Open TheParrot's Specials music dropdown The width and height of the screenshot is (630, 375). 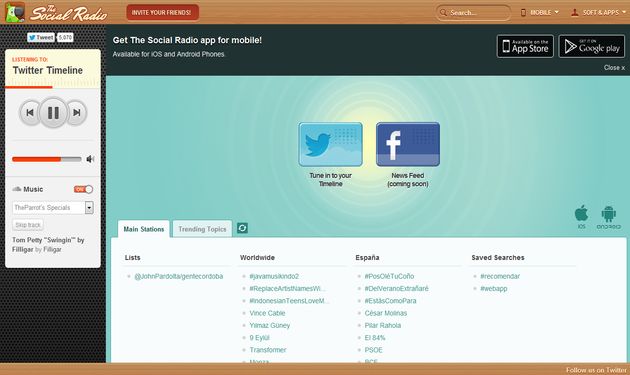pos(53,207)
